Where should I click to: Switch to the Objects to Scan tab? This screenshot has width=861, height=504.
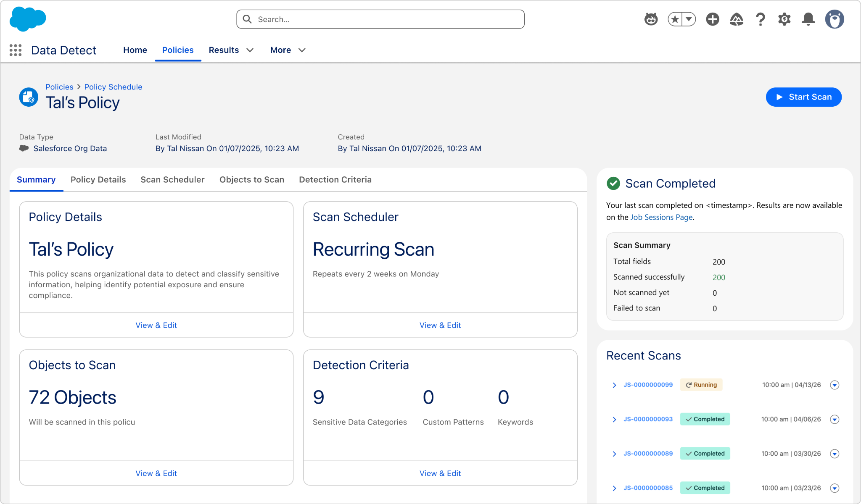[x=252, y=180]
